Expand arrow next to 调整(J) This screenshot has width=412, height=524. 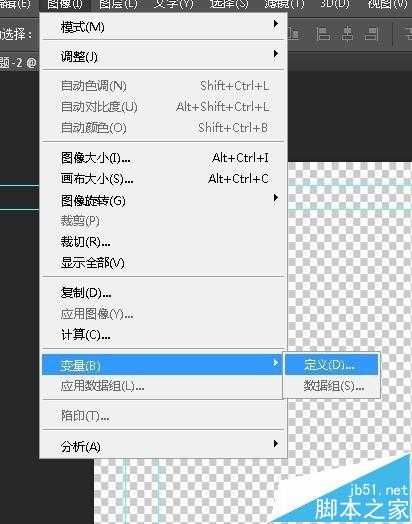coord(275,53)
